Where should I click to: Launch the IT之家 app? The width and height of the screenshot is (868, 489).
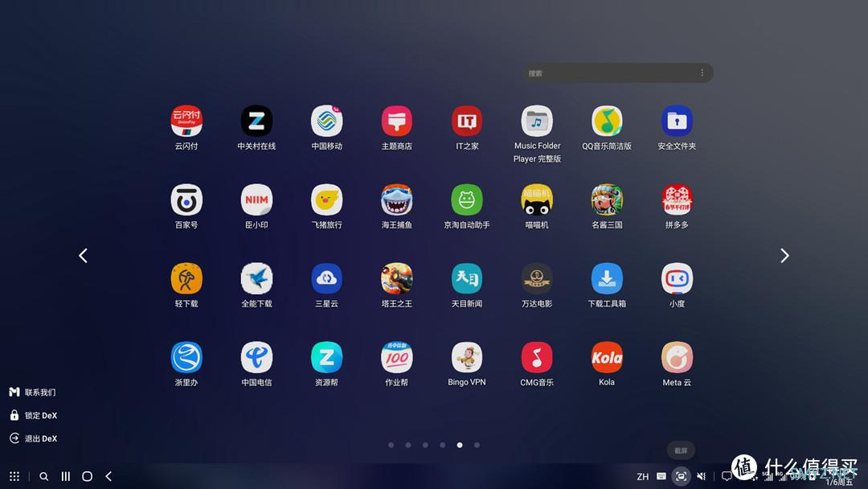[467, 121]
